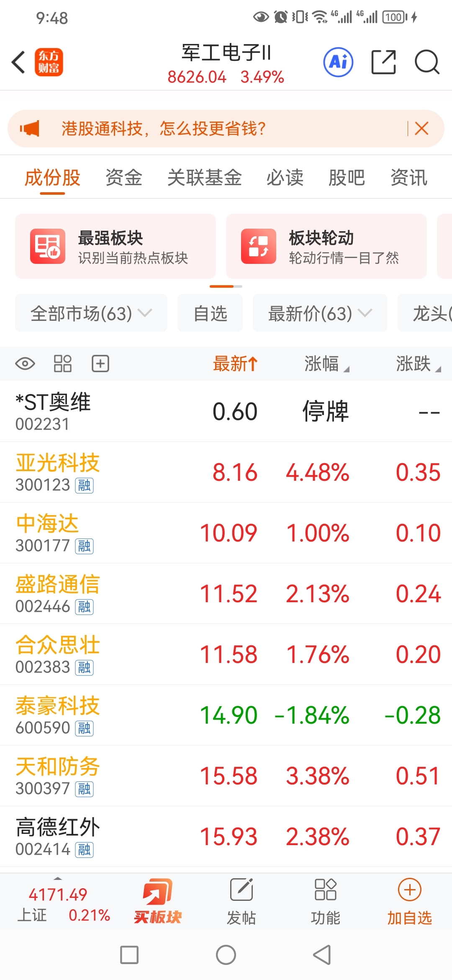452x980 pixels.
Task: Tap the megaphone announcement icon
Action: pyautogui.click(x=30, y=128)
